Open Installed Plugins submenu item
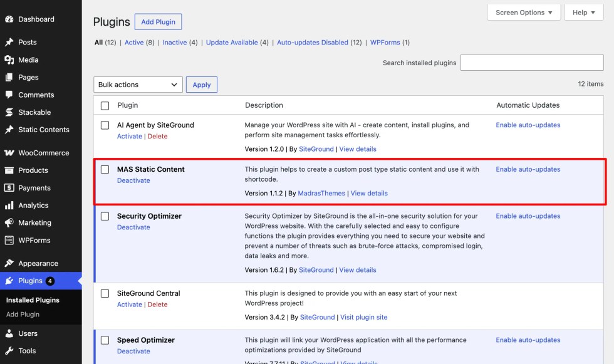Screen dimensions: 614x364 point(33,300)
